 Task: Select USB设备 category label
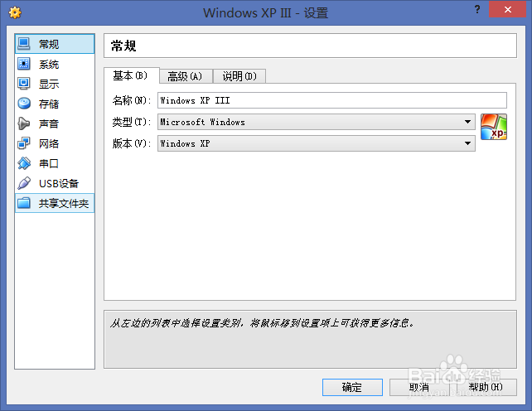pos(59,184)
